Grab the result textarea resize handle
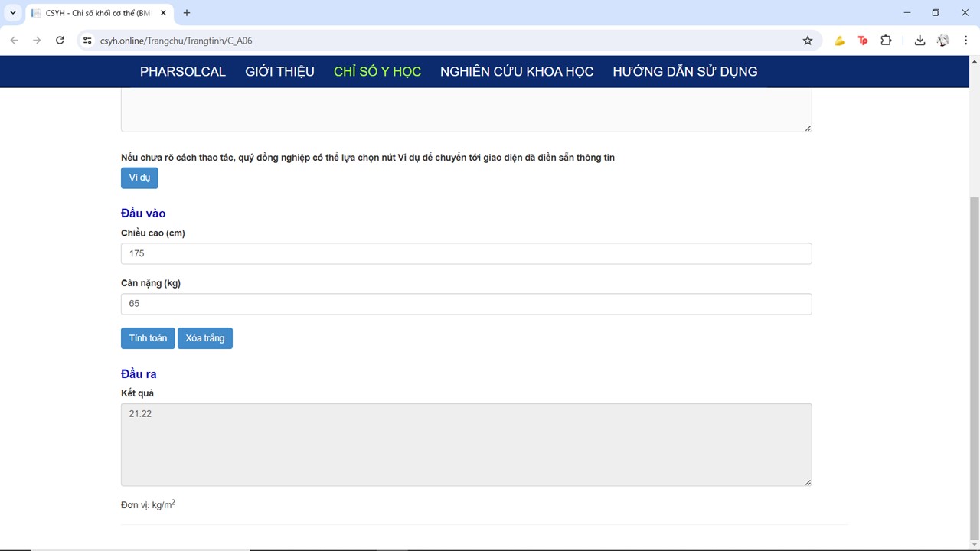The image size is (980, 551). coord(807,481)
